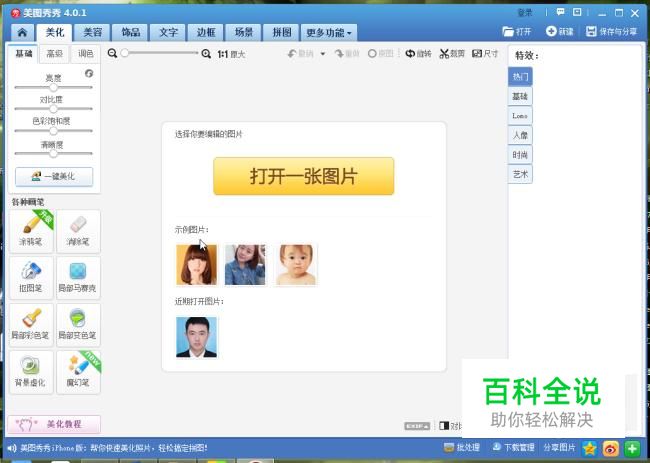Click the 打开 open button in header
The height and width of the screenshot is (463, 650).
(517, 32)
